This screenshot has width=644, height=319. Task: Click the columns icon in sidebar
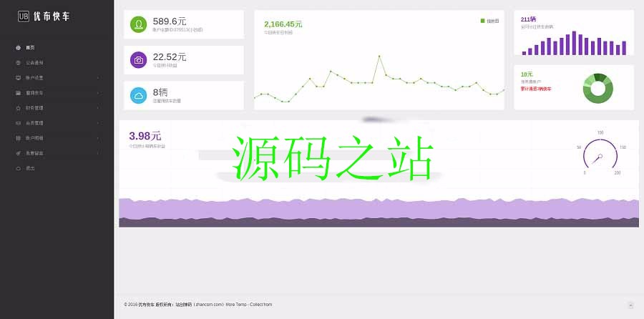(18, 138)
